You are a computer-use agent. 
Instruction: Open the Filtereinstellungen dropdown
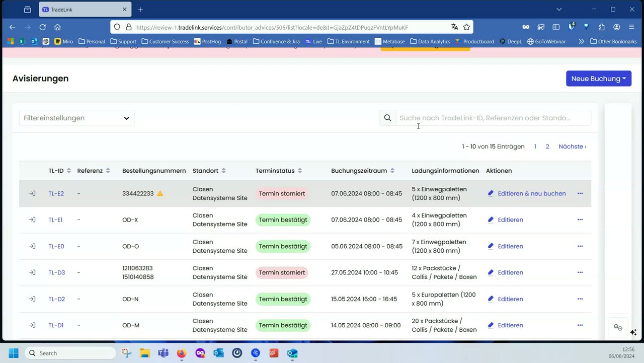pyautogui.click(x=76, y=118)
